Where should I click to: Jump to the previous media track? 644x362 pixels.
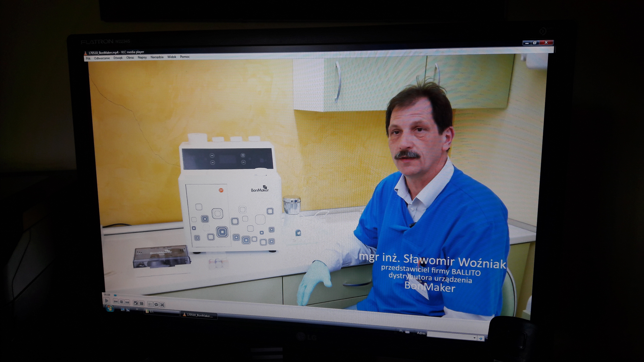(115, 302)
